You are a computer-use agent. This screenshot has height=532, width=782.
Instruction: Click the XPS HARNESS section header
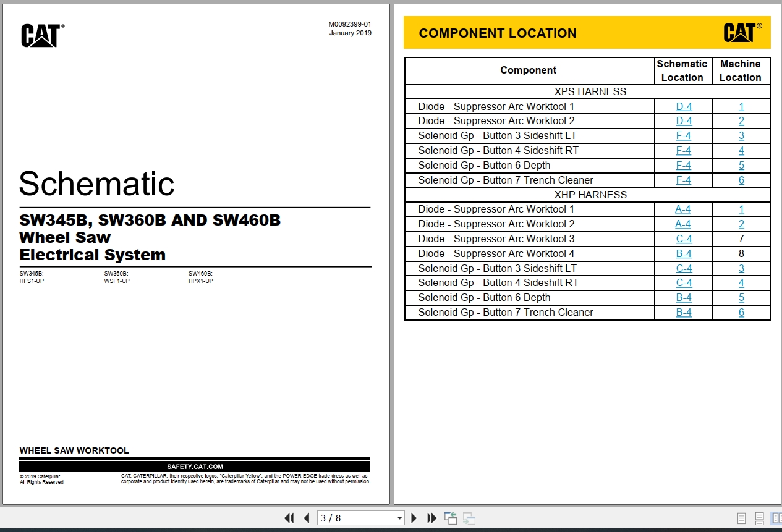[590, 91]
